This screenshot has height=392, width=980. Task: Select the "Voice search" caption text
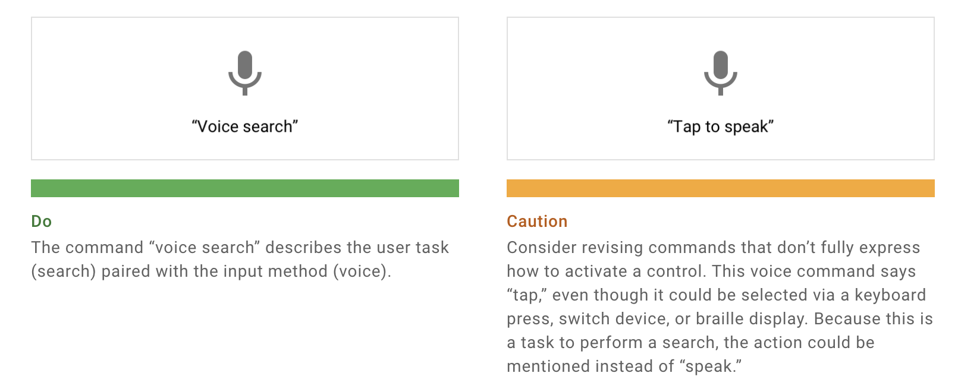pyautogui.click(x=245, y=127)
